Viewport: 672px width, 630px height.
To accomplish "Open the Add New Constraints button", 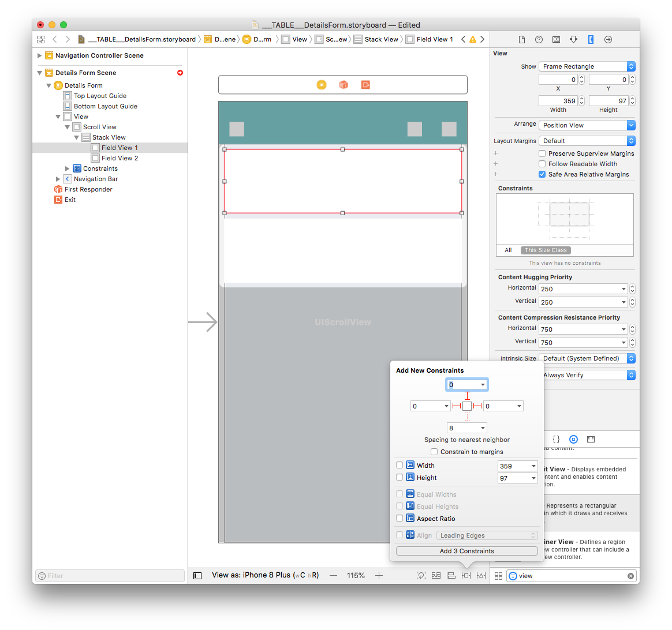I will [x=466, y=576].
